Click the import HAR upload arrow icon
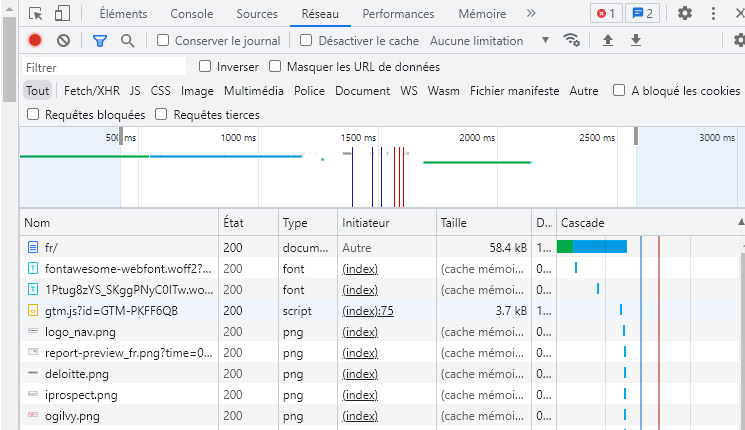 [607, 41]
